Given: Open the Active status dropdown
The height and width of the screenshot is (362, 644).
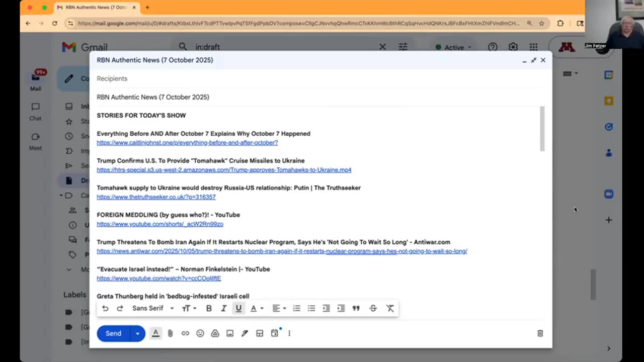Looking at the screenshot, I should [x=454, y=47].
